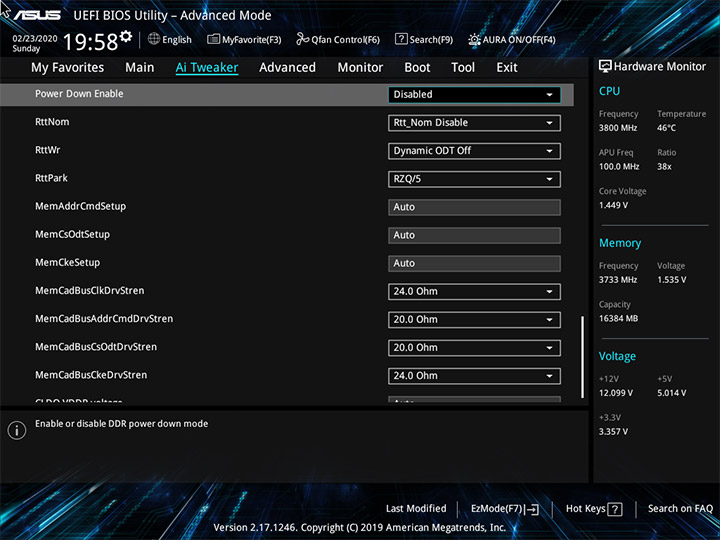Click the 12.099 V reading
Viewport: 720px width, 540px height.
click(615, 393)
